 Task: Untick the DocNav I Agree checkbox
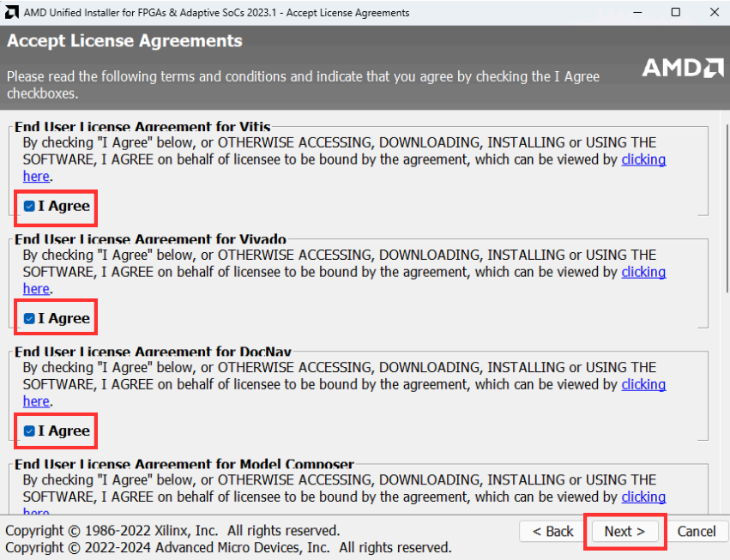[x=30, y=431]
